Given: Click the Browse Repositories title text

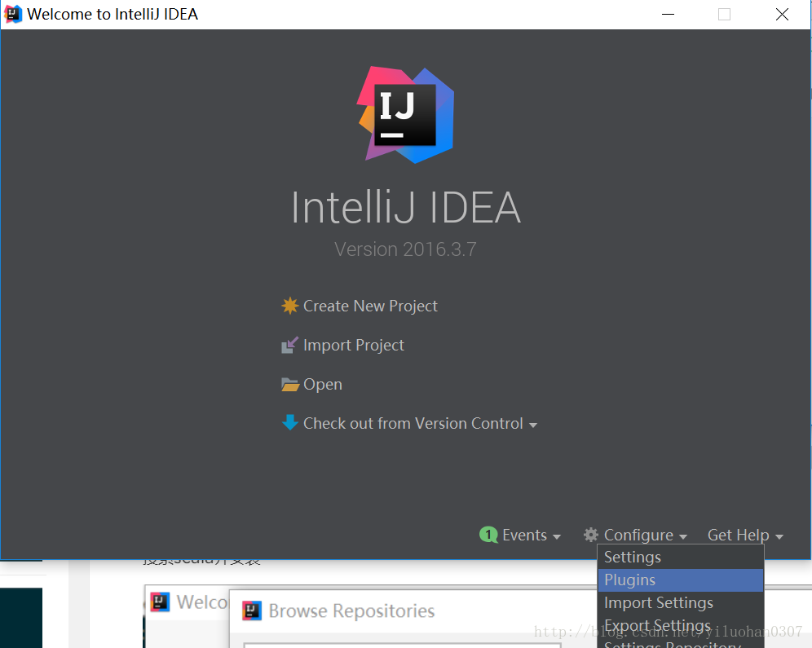Looking at the screenshot, I should click(351, 611).
